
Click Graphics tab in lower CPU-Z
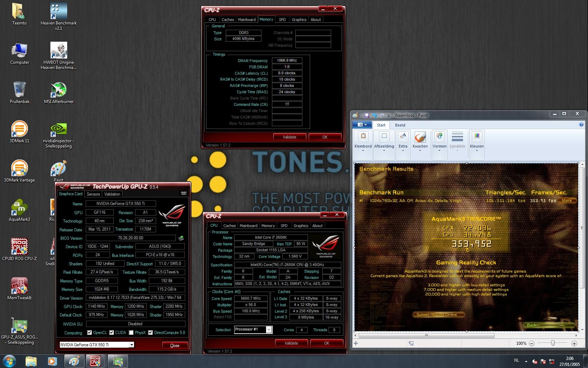301,226
